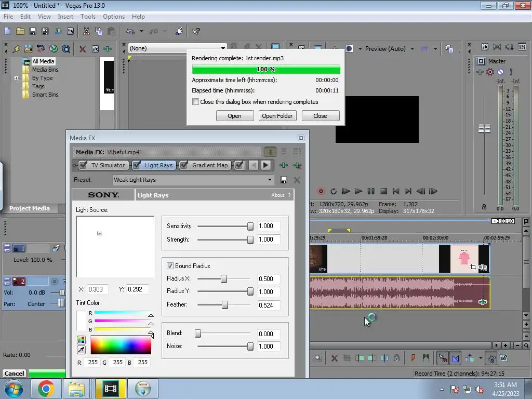
Task: Click the Import Media lightning icon
Action: point(16,49)
